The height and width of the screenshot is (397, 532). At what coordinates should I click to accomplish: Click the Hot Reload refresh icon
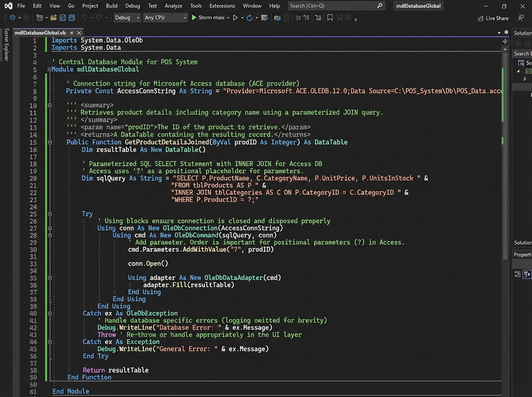click(249, 17)
